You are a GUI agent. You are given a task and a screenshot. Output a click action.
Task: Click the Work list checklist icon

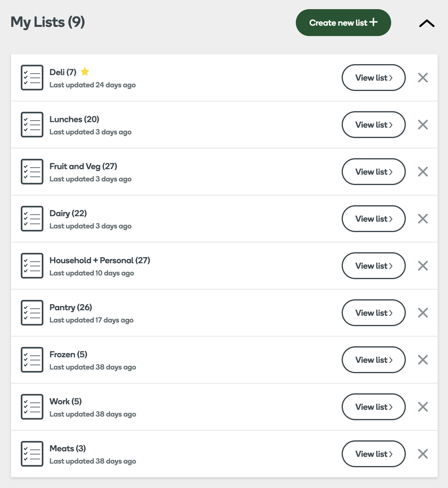click(32, 407)
